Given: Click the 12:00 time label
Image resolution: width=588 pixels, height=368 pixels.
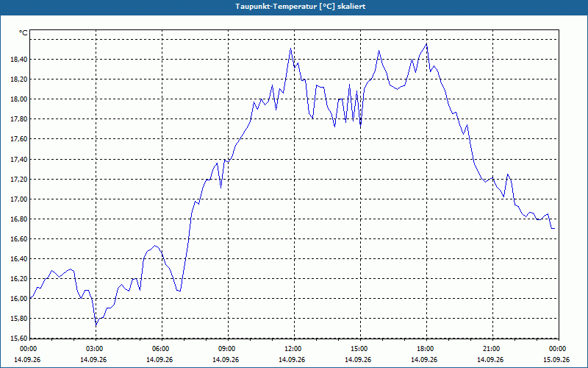Looking at the screenshot, I should pos(293,349).
